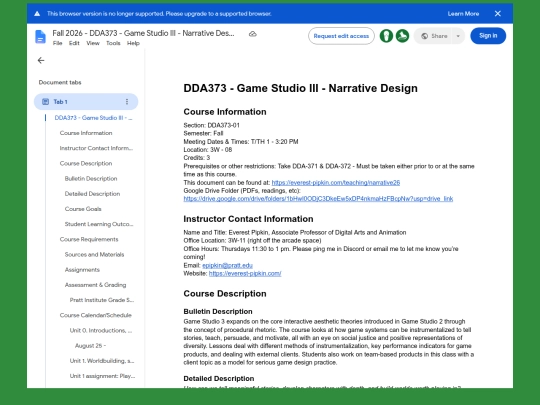Go to Course Requirements in outline
Image resolution: width=540 pixels, height=405 pixels.
click(x=89, y=239)
